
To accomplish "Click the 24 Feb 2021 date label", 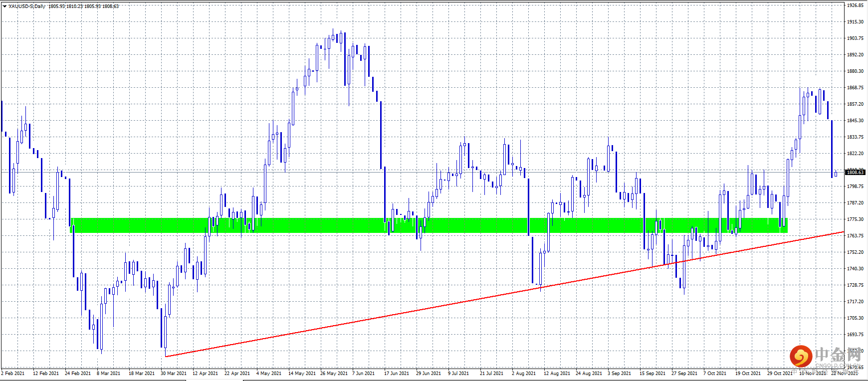I will 78,374.
